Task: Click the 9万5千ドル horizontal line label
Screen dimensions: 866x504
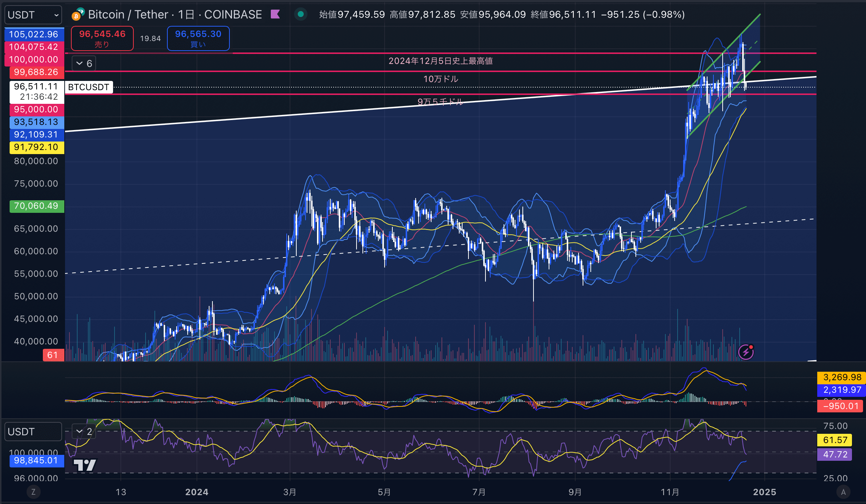Action: pyautogui.click(x=440, y=102)
